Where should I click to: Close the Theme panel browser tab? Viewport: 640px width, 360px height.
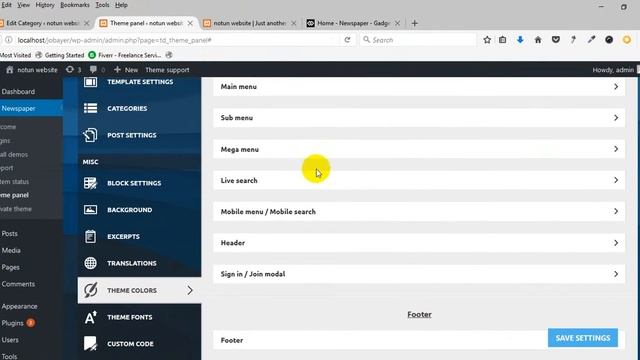coord(190,23)
